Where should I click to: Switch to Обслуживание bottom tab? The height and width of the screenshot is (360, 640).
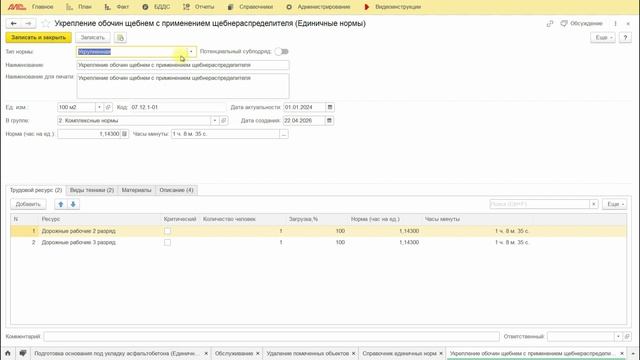[x=234, y=353]
